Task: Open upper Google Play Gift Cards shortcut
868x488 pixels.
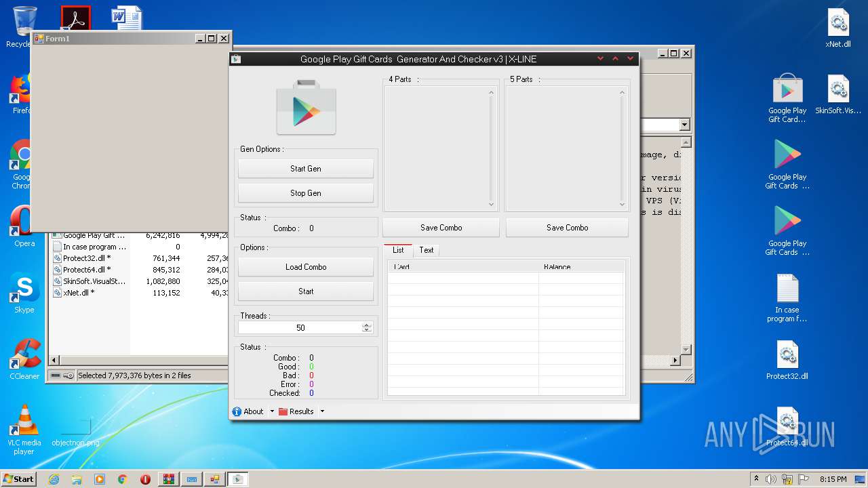Action: click(787, 164)
